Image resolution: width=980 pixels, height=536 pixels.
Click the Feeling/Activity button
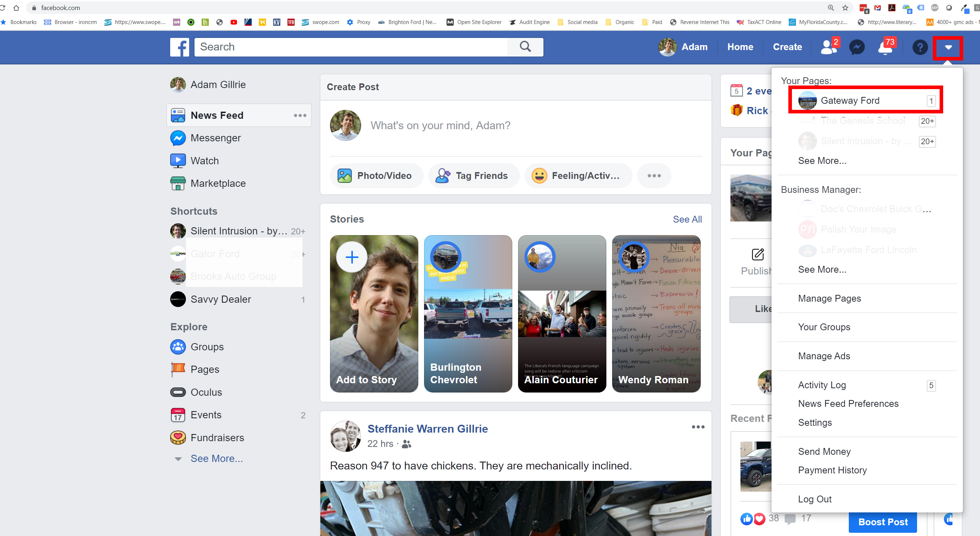[578, 175]
